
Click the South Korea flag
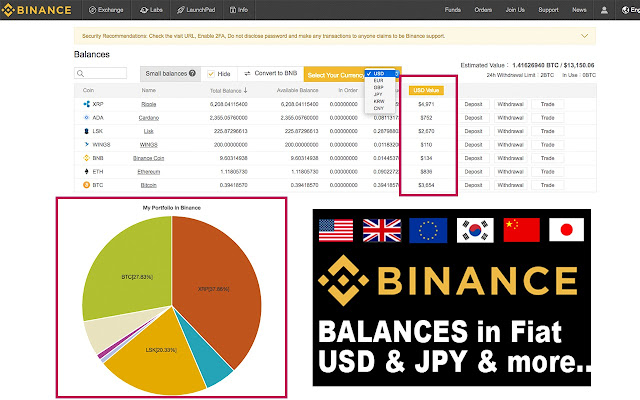pos(475,230)
